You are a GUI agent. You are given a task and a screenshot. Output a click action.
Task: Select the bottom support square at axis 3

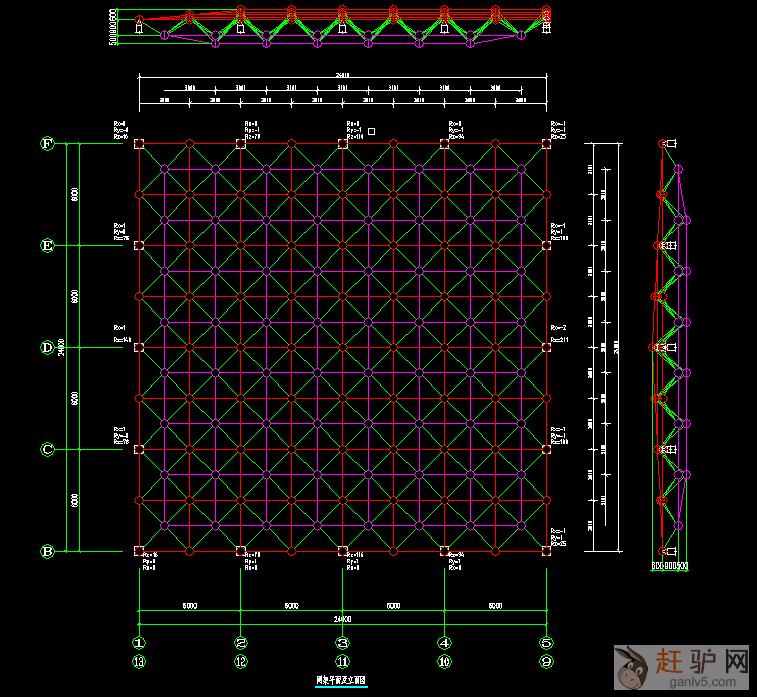[x=342, y=550]
